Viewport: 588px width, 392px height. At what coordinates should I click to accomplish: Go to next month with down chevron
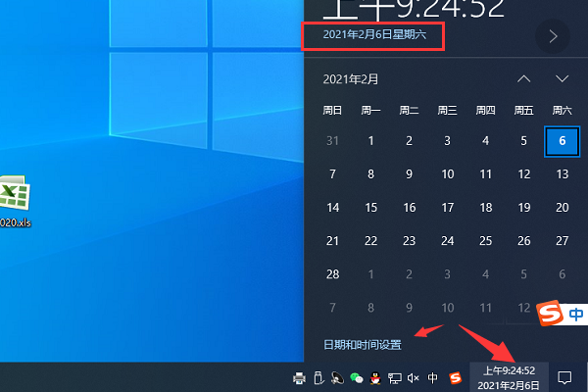click(x=562, y=78)
